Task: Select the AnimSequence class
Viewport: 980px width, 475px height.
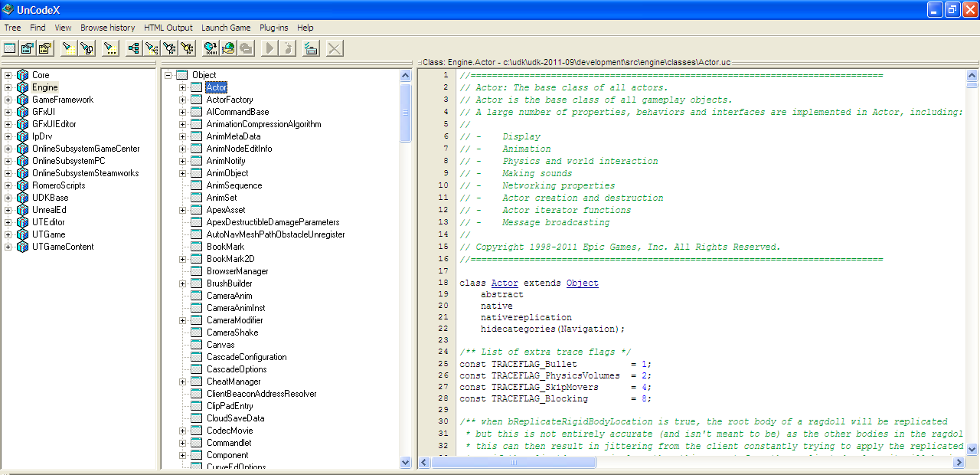Action: coord(234,185)
